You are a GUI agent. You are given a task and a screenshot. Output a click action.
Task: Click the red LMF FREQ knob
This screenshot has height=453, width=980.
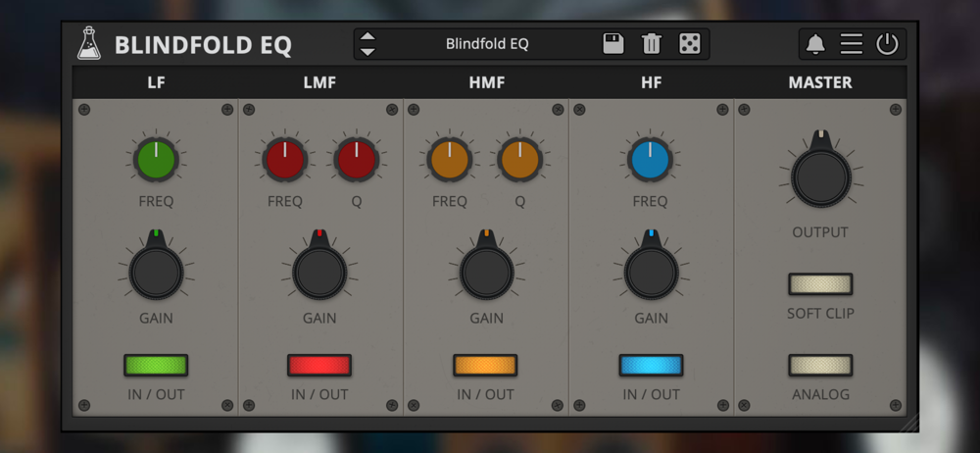[x=285, y=159]
